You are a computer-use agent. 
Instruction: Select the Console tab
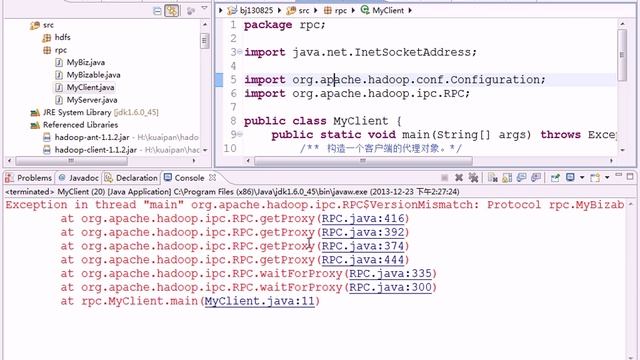pos(189,178)
